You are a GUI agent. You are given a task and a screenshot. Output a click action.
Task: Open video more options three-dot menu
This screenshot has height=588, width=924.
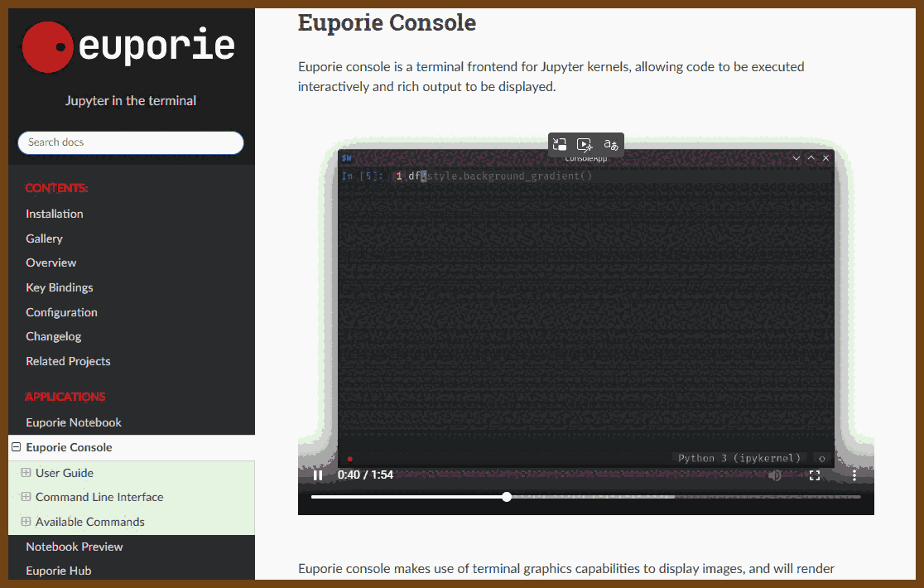point(854,475)
